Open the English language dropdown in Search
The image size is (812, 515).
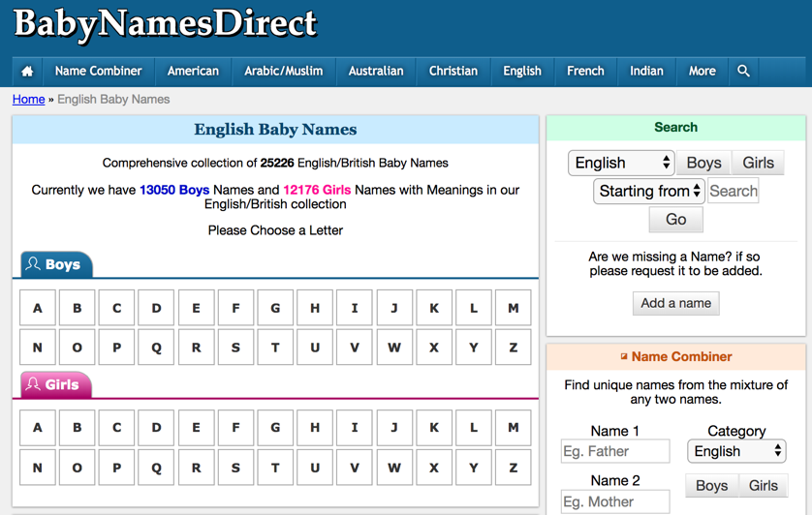click(621, 163)
